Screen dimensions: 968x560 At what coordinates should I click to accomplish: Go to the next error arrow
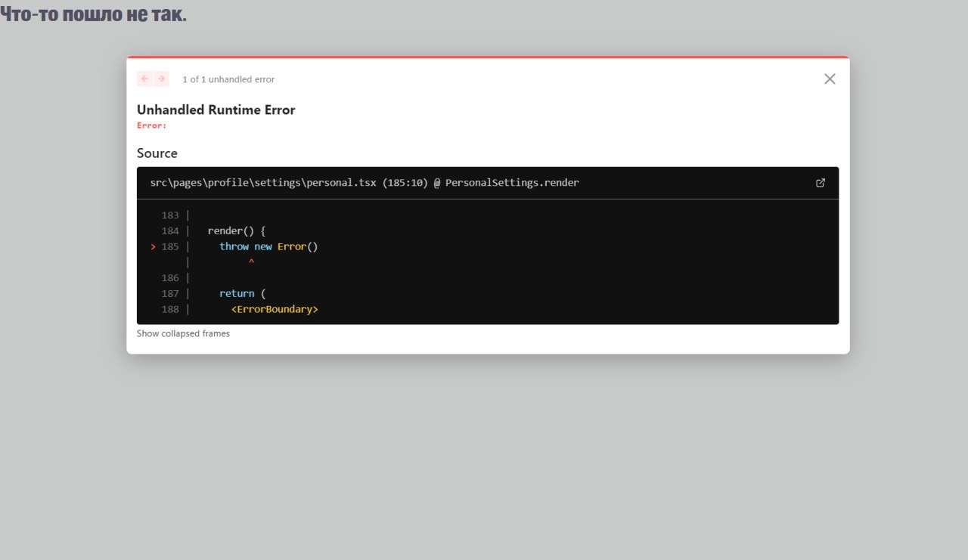161,79
